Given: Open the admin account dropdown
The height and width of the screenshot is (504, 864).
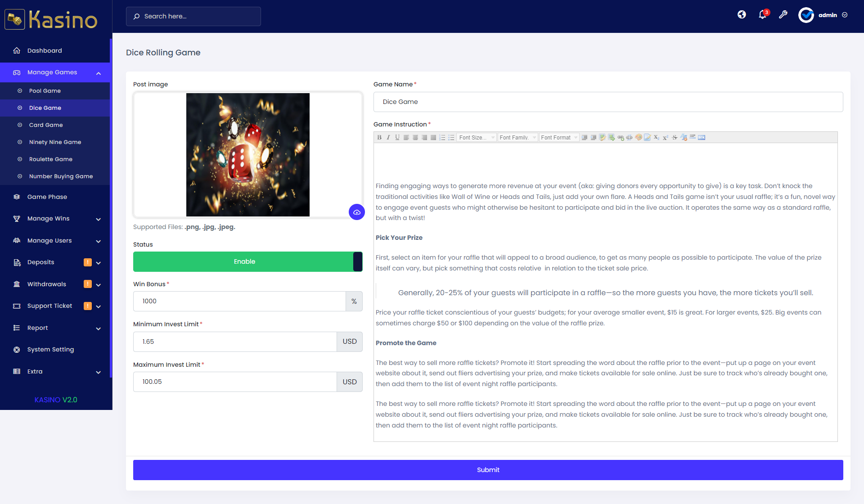Looking at the screenshot, I should [823, 15].
